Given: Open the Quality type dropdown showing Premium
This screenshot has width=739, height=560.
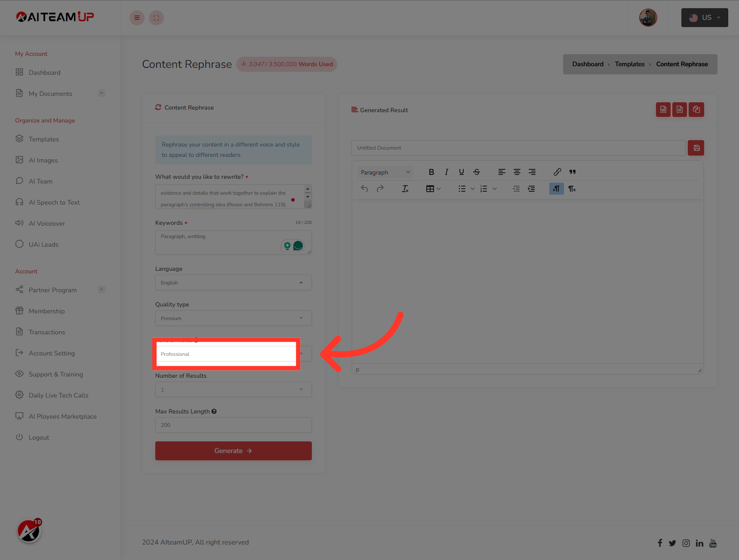Looking at the screenshot, I should coord(234,318).
